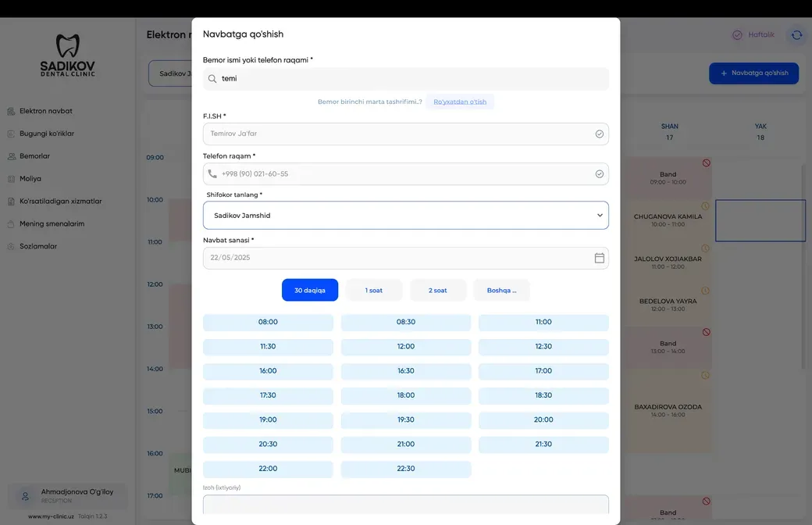
Task: Click the user avatar icon for Ahmadjonova O'g'iloy
Action: (25, 496)
